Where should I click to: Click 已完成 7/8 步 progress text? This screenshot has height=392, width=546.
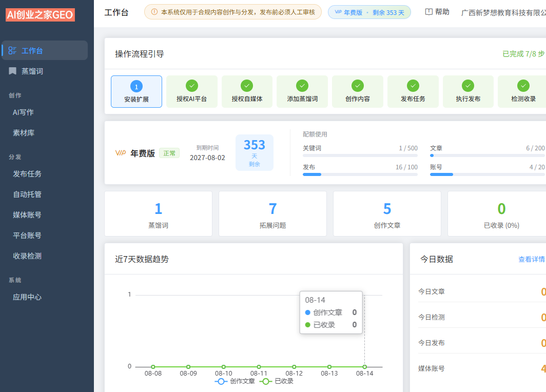(x=523, y=53)
